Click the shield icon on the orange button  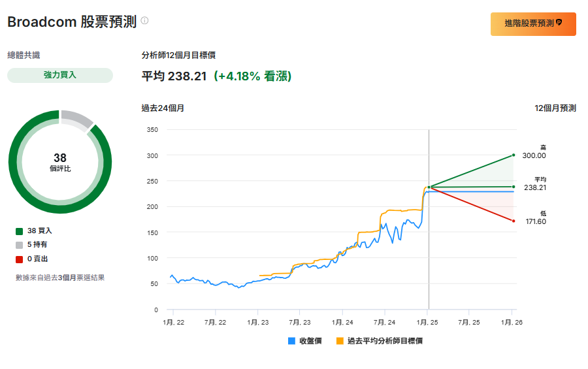point(559,23)
